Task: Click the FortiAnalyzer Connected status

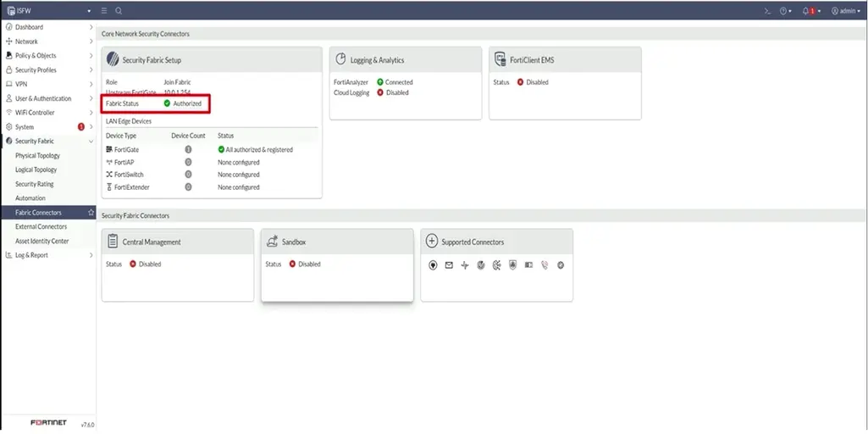Action: tap(395, 82)
